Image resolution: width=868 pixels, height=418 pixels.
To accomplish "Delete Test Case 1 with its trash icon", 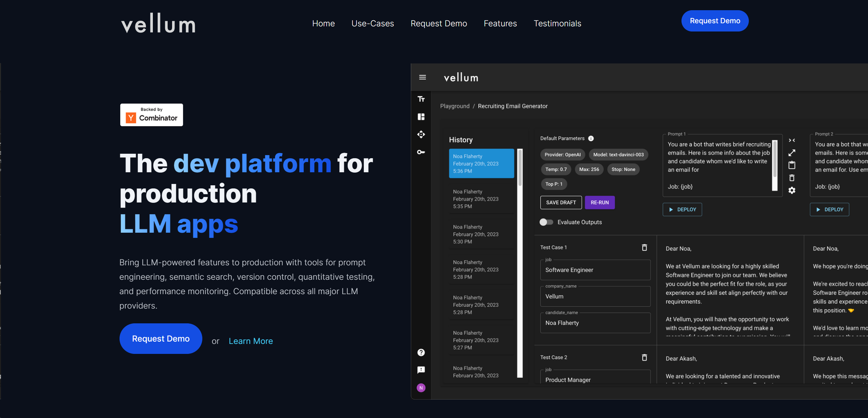I will coord(644,247).
